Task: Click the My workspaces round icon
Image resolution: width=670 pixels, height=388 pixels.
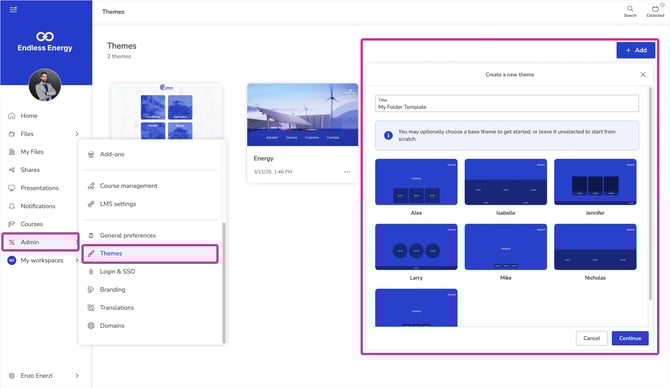Action: pos(12,260)
